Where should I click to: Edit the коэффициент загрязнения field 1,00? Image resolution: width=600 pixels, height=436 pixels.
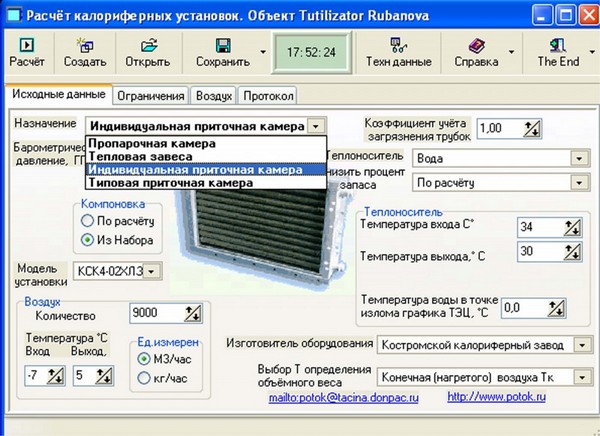[501, 128]
